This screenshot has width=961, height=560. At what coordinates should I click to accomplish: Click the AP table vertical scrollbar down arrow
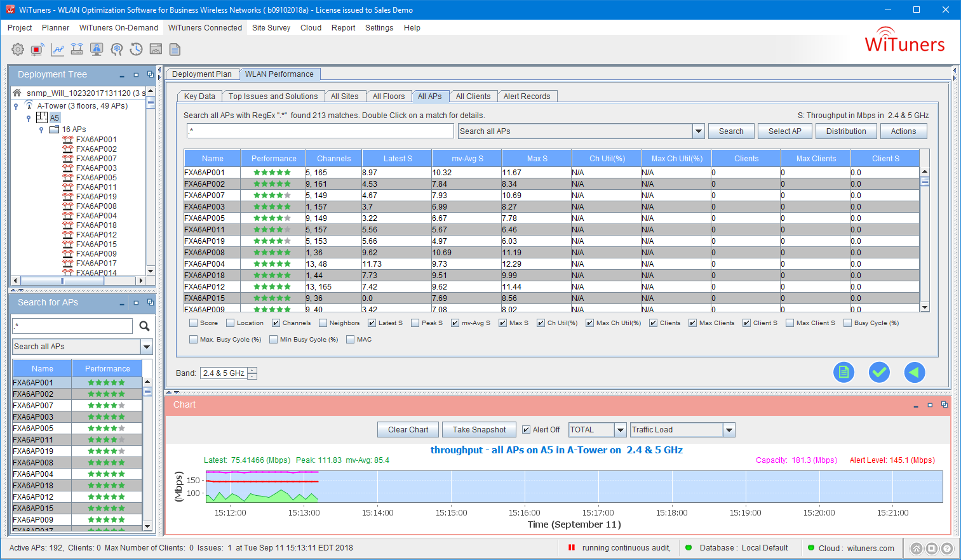[x=925, y=307]
